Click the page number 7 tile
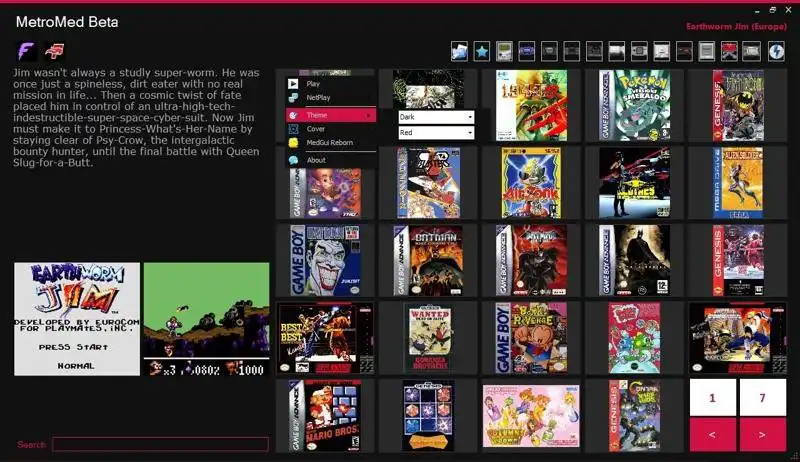This screenshot has width=800, height=462. [763, 397]
